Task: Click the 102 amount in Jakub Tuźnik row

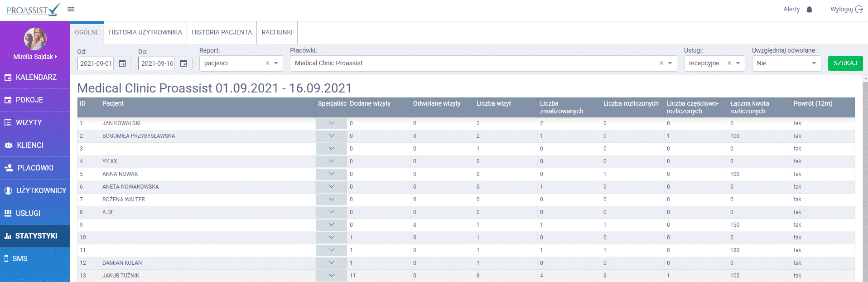Action: point(735,276)
